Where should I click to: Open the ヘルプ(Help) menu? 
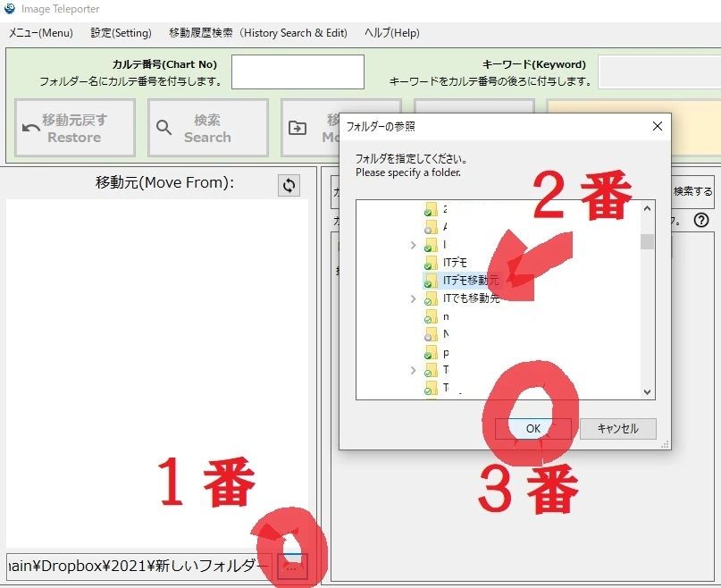point(391,33)
